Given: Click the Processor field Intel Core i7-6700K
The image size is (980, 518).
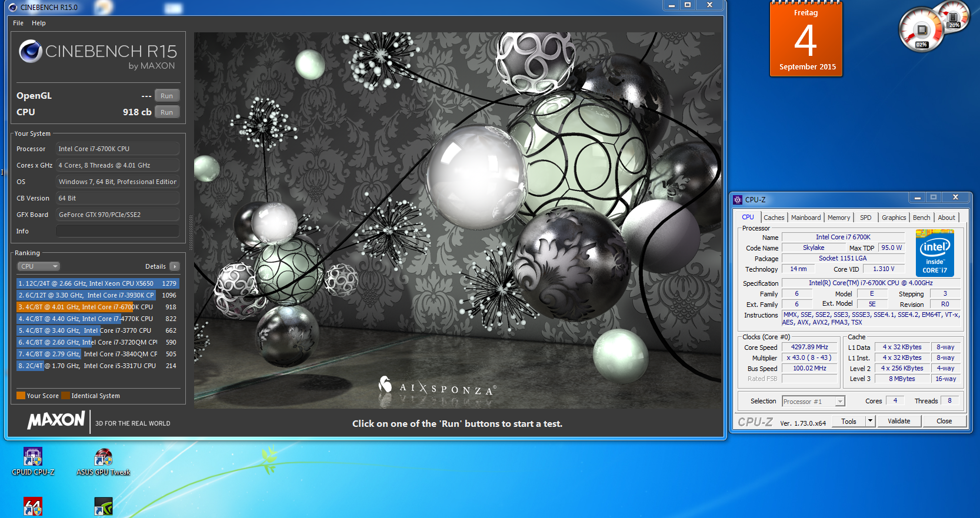Looking at the screenshot, I should (x=118, y=149).
